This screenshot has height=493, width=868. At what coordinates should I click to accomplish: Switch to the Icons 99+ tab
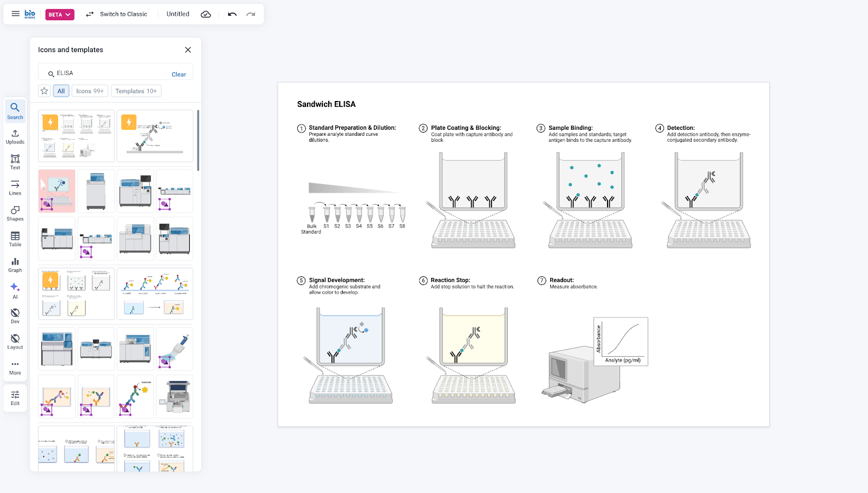tap(90, 91)
